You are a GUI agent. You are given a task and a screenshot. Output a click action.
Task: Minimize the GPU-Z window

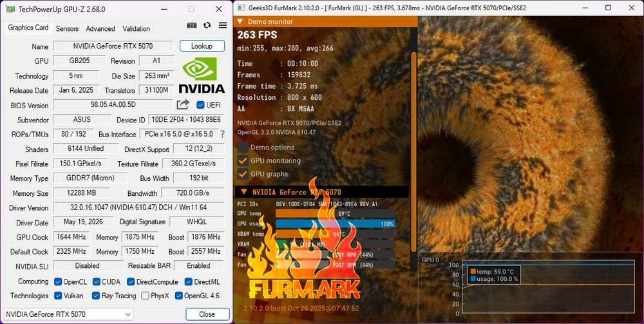click(164, 9)
